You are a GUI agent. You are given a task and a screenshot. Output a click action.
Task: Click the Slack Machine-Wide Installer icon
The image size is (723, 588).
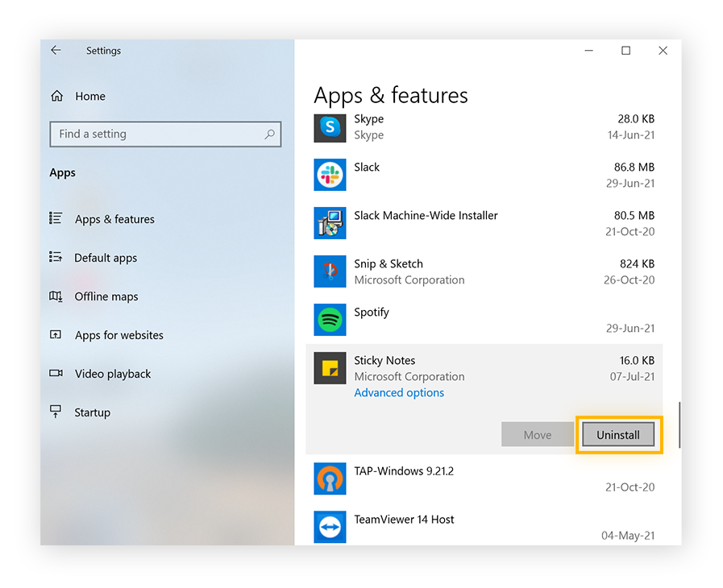[330, 223]
